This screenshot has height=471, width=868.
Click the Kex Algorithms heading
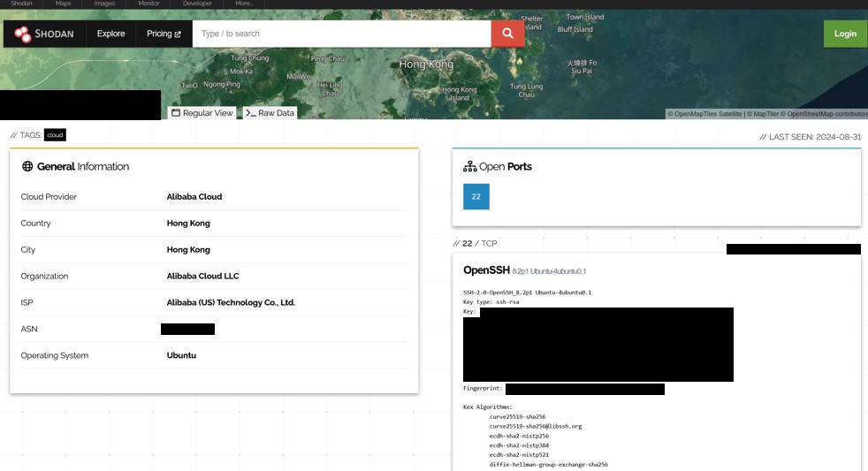(488, 406)
